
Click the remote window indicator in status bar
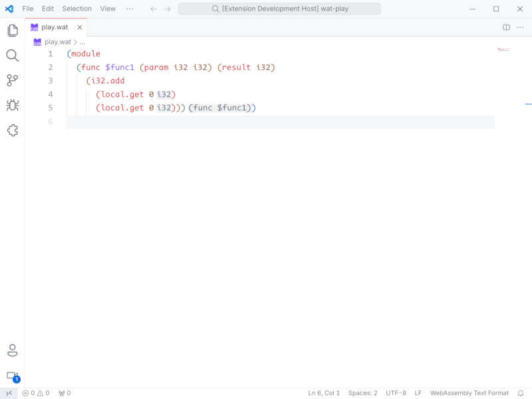[9, 393]
